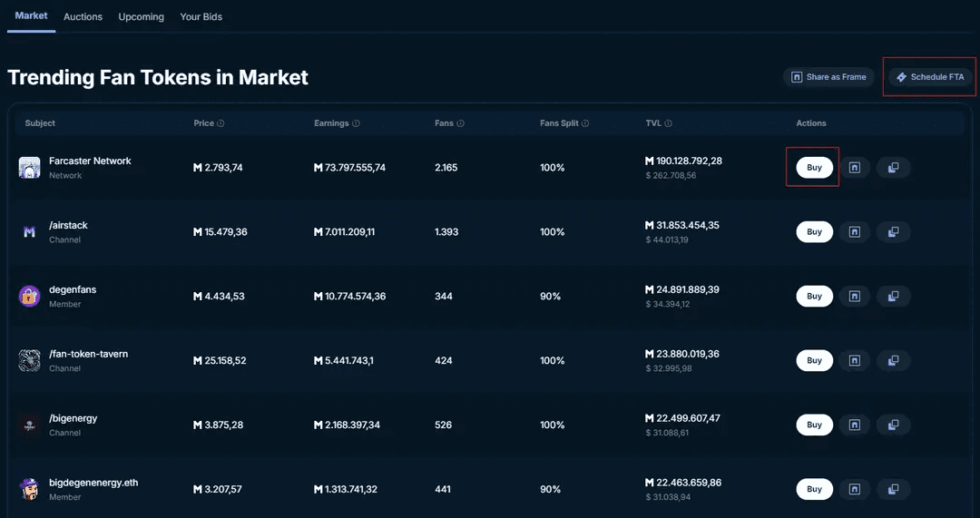Copy link icon in /airstack row
The width and height of the screenshot is (980, 518).
point(893,232)
